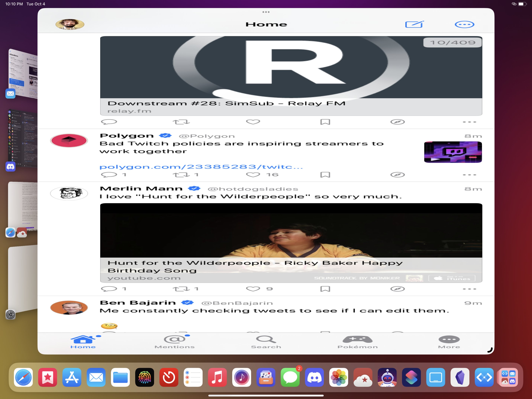Switch to the Mail window in Stage Manager
532x399 pixels.
(23, 73)
